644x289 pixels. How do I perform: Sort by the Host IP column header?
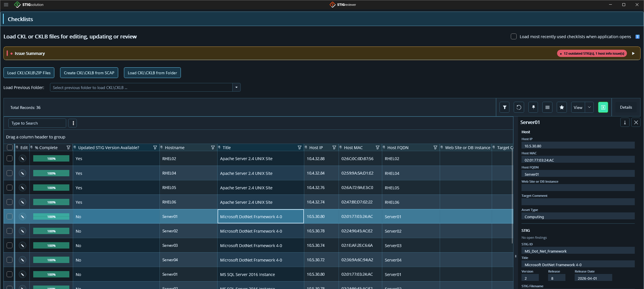[316, 148]
